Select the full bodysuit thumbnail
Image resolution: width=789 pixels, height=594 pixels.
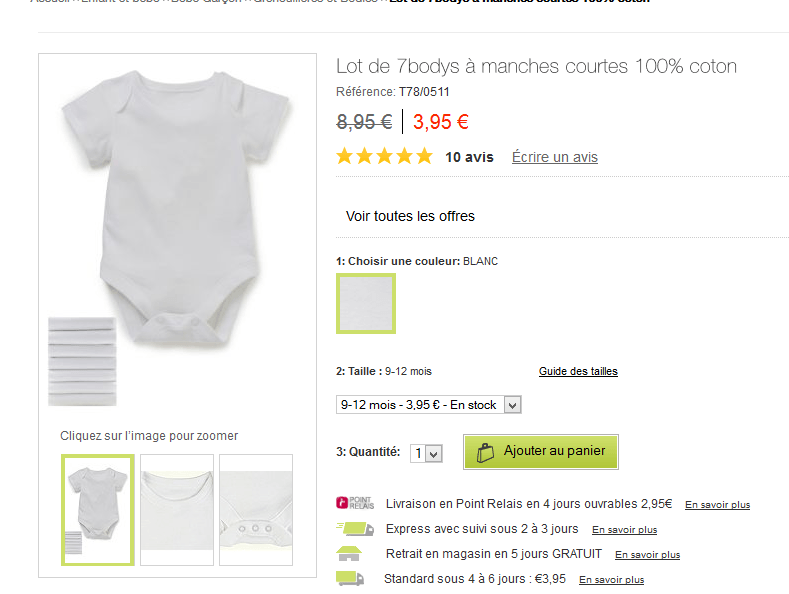98,510
